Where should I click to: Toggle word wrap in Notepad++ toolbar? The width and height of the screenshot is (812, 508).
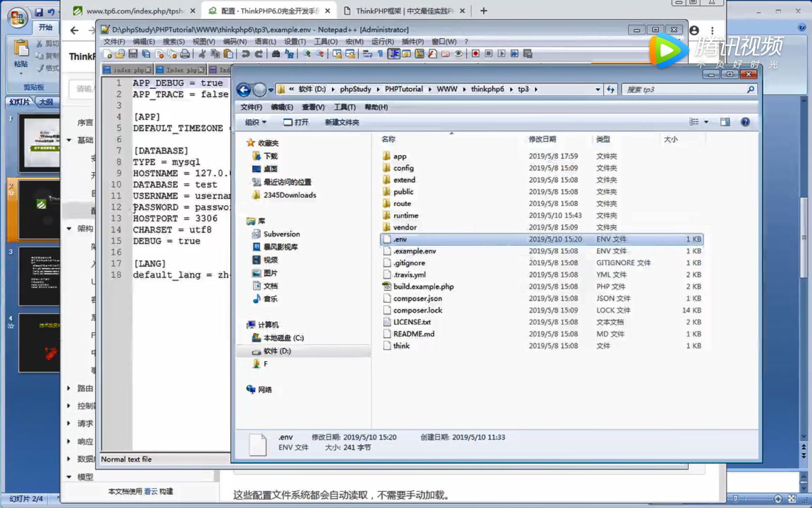[367, 54]
